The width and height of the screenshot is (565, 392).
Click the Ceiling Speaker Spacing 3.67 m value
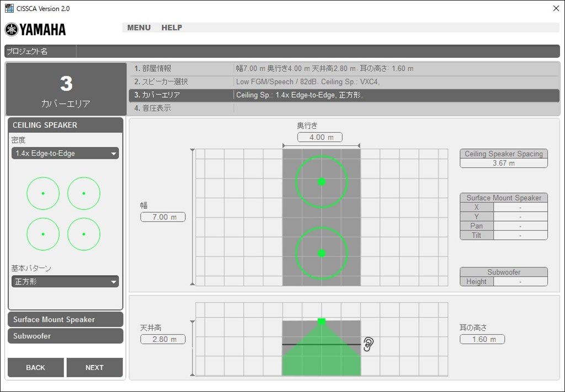504,163
